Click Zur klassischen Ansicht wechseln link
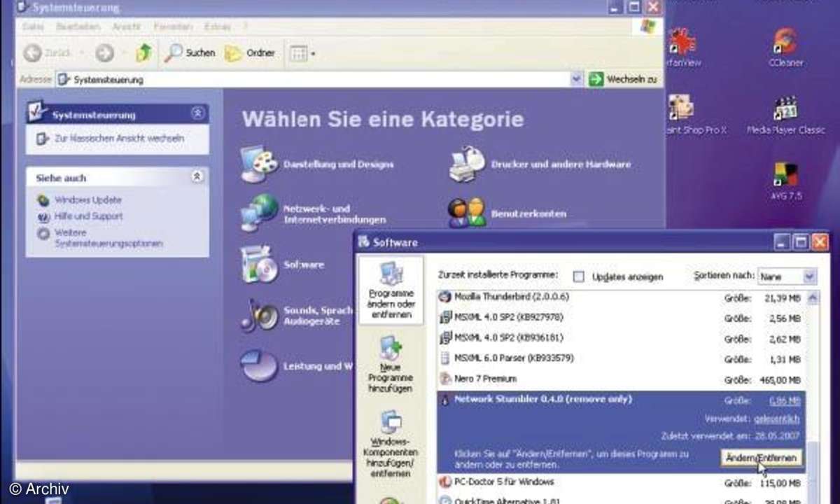 click(119, 139)
